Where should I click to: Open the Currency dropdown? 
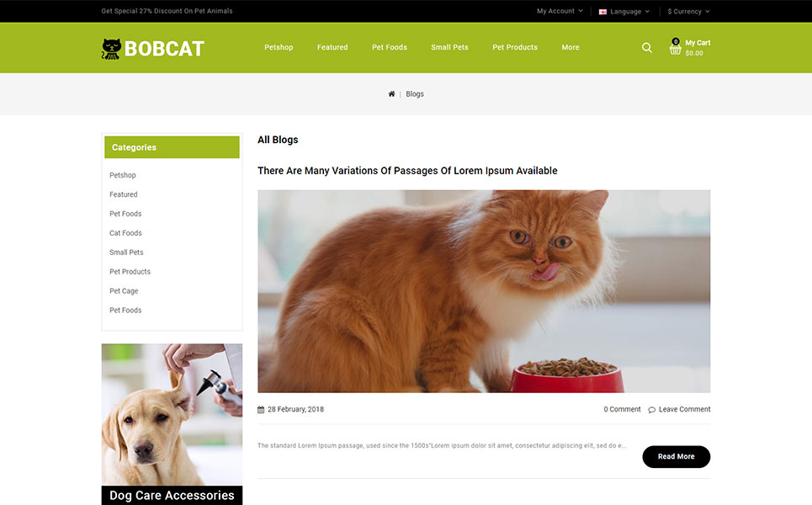(688, 12)
